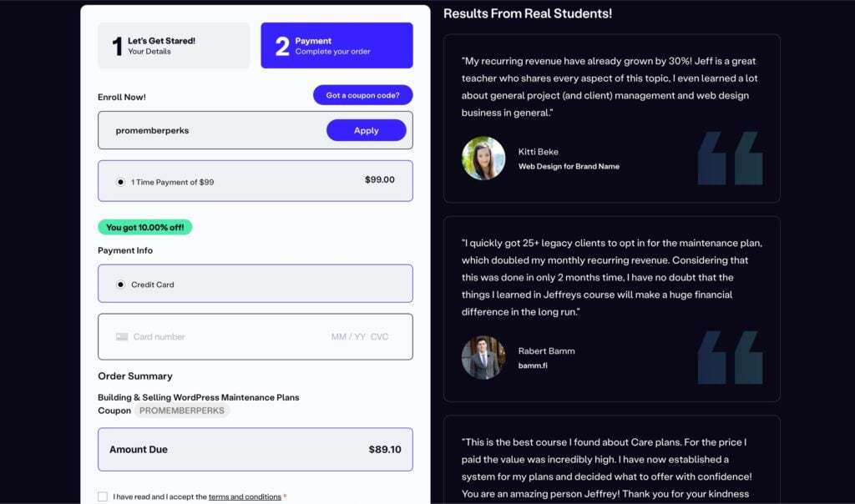Click the quote icon in Kitti Beke's testimonial
This screenshot has height=504, width=855.
coord(730,158)
